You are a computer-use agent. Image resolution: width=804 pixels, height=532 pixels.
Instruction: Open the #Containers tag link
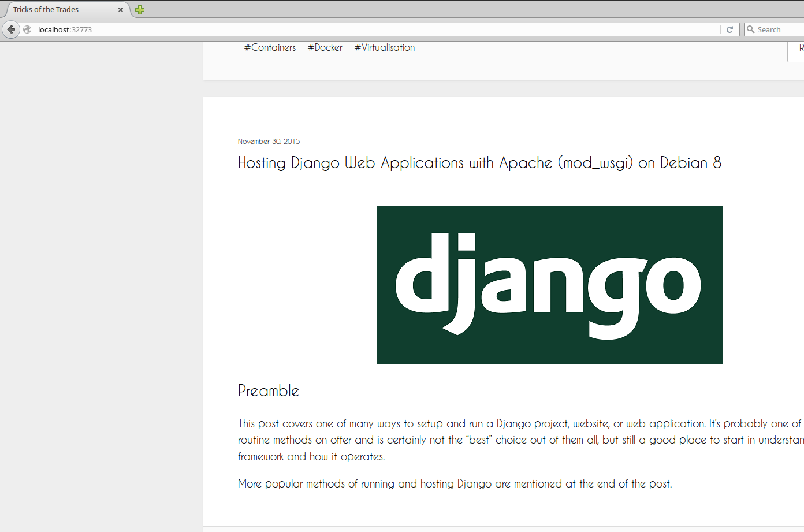point(270,48)
